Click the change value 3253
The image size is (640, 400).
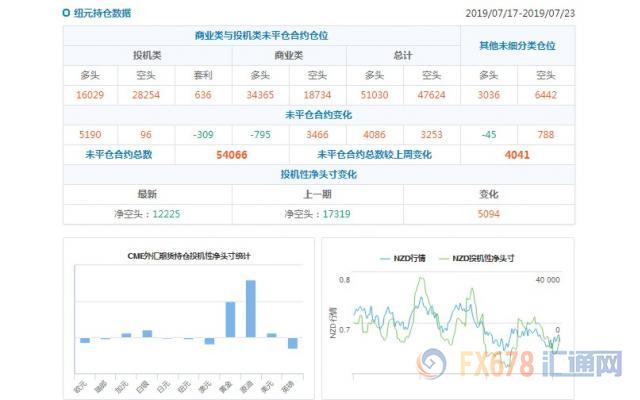[x=431, y=135]
